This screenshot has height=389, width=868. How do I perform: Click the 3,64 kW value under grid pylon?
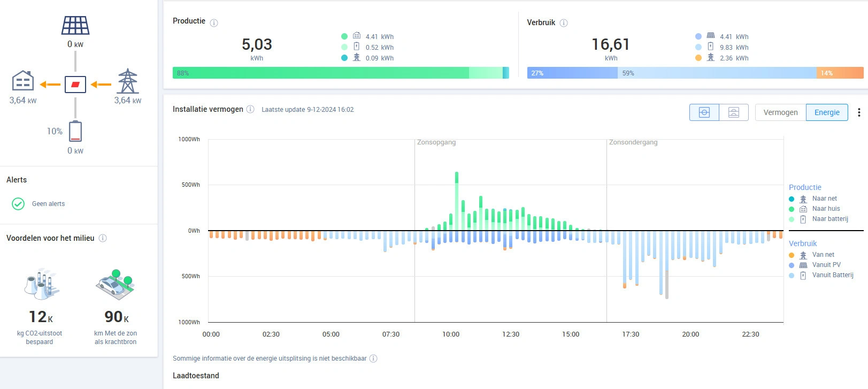128,100
